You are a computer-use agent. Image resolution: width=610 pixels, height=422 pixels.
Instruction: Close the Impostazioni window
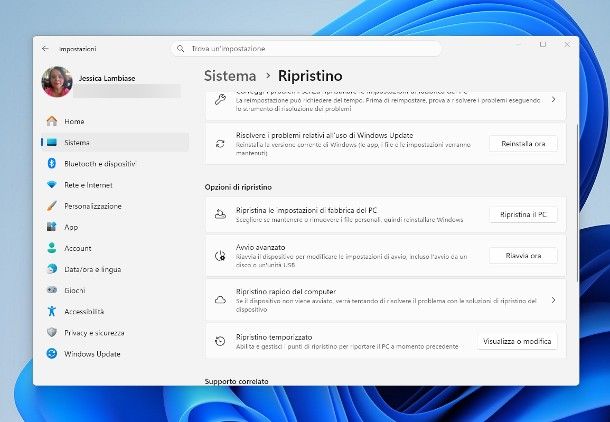tap(567, 44)
